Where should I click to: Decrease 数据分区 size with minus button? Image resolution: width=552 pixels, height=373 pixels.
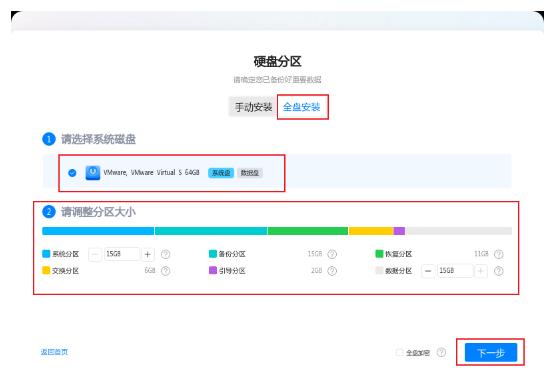(x=428, y=271)
